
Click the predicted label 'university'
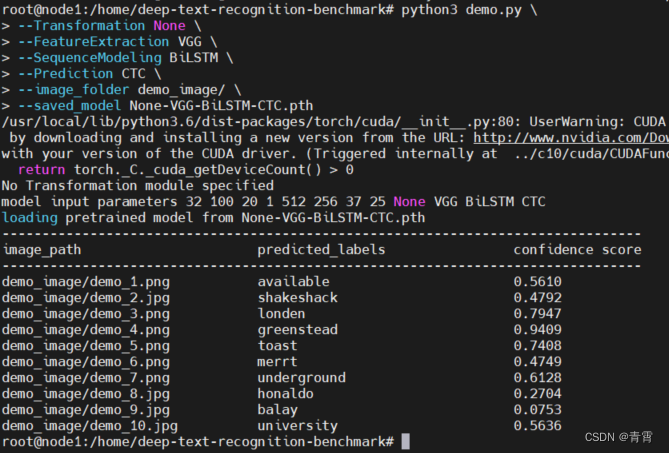pyautogui.click(x=298, y=426)
